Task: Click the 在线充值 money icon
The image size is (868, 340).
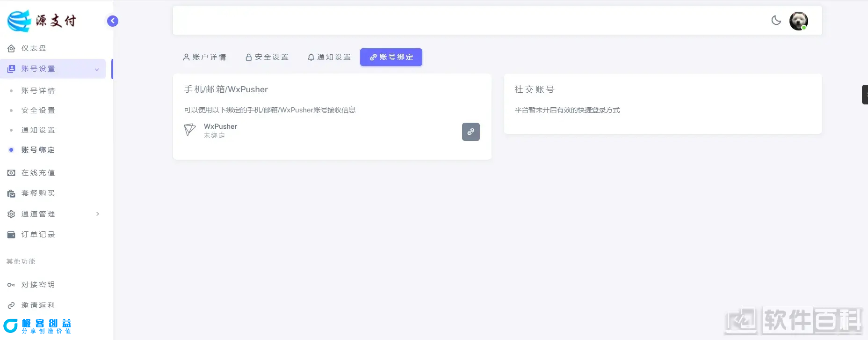Action: coord(11,173)
